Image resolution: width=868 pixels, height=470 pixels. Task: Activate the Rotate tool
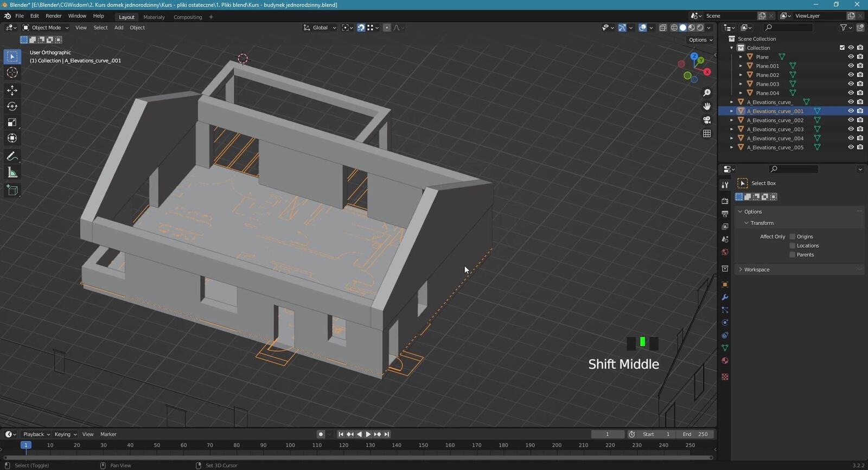tap(12, 106)
